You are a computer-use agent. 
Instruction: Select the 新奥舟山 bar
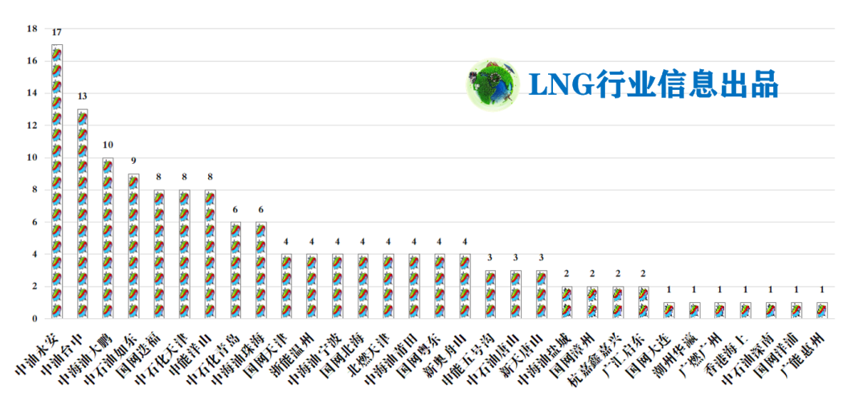[465, 286]
